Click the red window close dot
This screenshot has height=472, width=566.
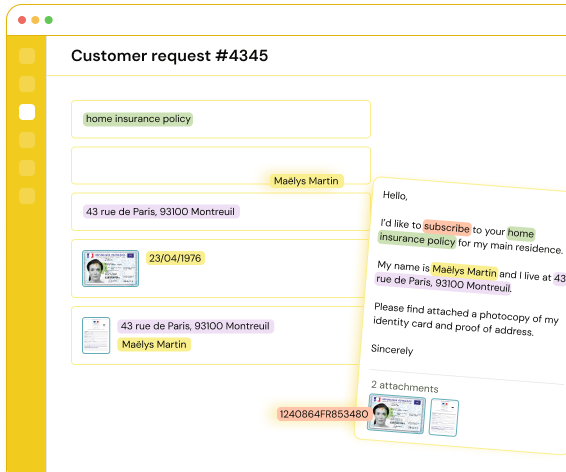pyautogui.click(x=22, y=20)
